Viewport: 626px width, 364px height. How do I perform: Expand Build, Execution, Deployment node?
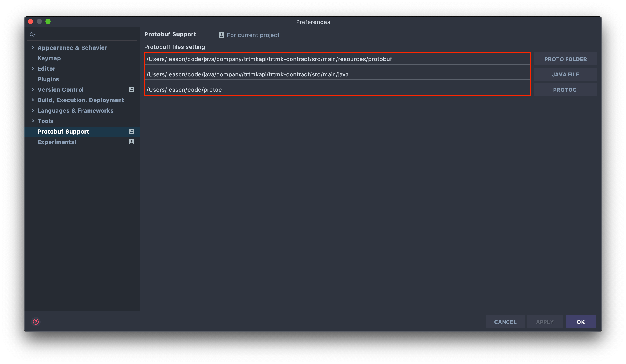(x=32, y=100)
